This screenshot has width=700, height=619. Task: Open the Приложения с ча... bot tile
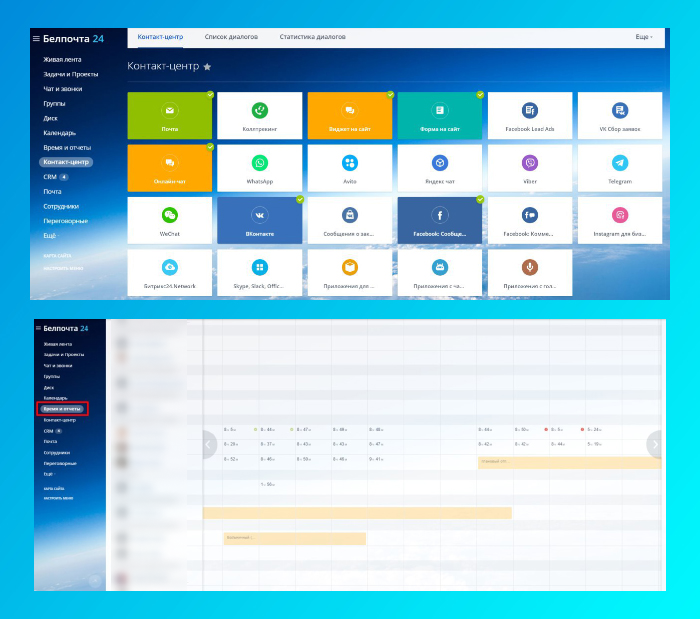[x=440, y=273]
